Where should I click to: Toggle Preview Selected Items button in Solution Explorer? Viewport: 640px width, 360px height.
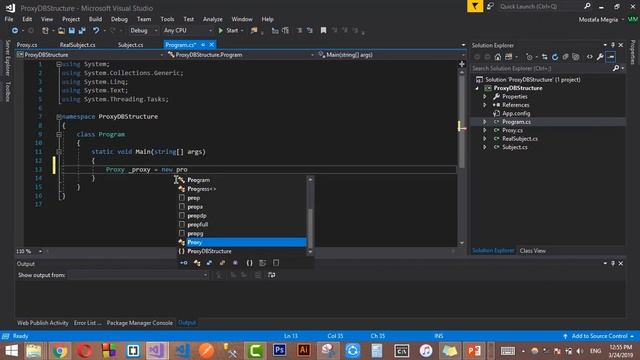pyautogui.click(x=611, y=57)
